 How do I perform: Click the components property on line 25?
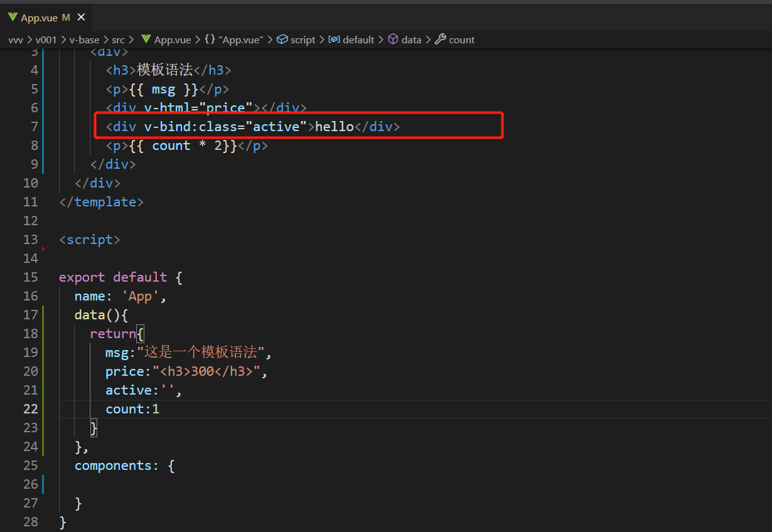tap(113, 465)
